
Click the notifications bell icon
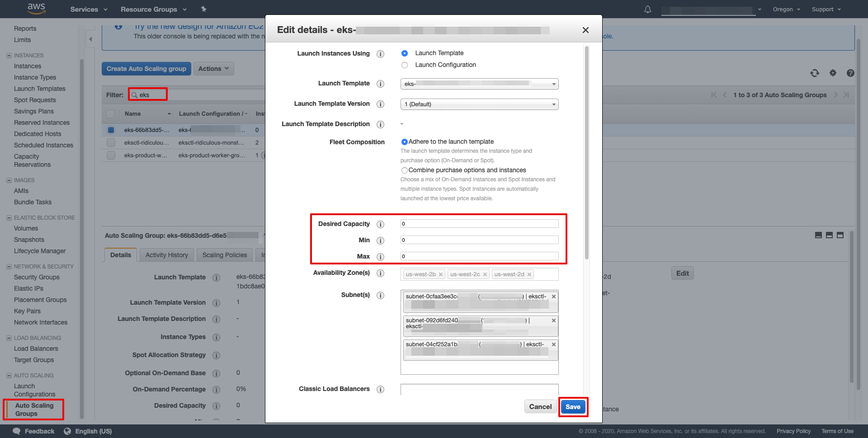pos(647,9)
